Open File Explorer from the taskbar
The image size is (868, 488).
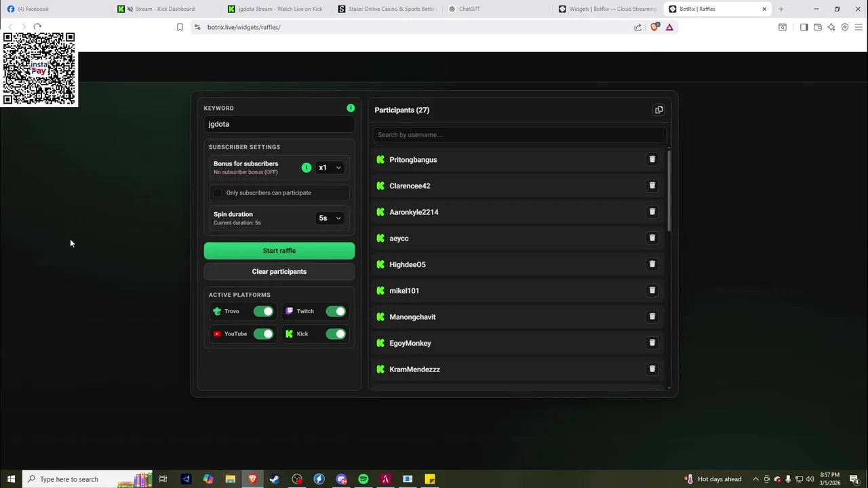tap(231, 479)
